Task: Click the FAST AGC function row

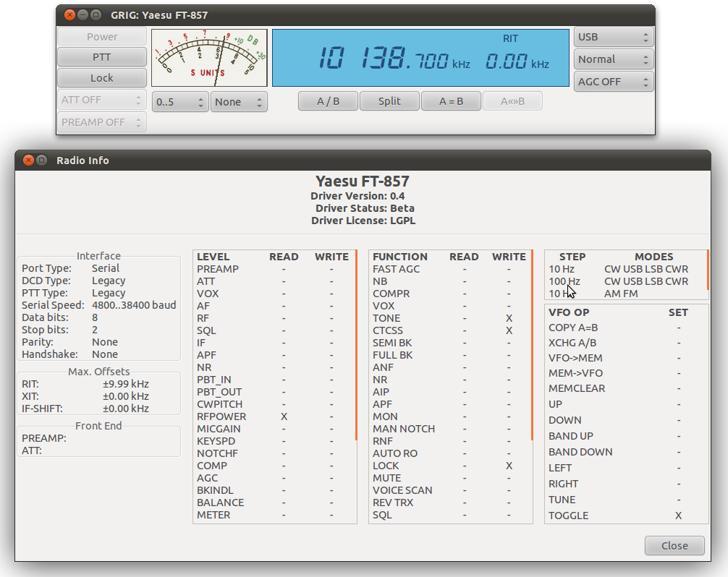Action: click(450, 269)
